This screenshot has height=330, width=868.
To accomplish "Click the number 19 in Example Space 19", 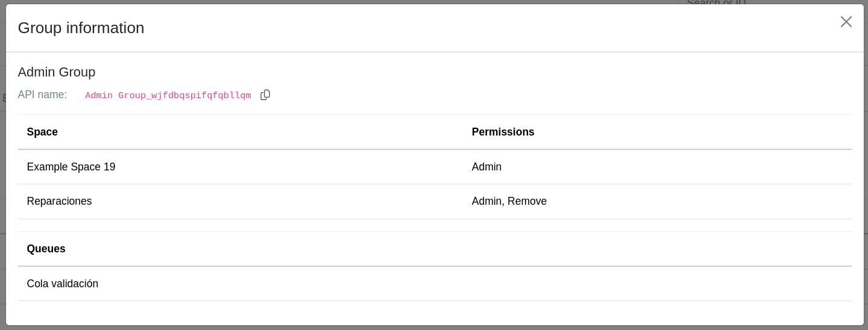I will [x=109, y=167].
